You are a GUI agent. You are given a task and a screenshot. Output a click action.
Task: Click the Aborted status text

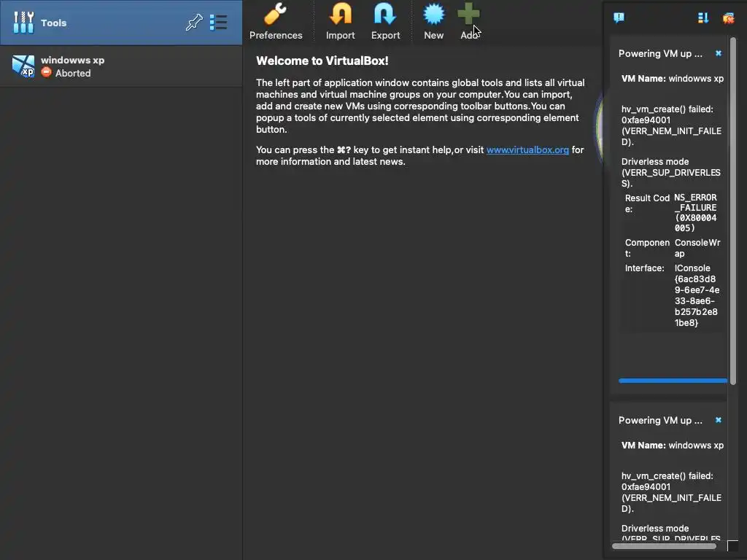(73, 73)
